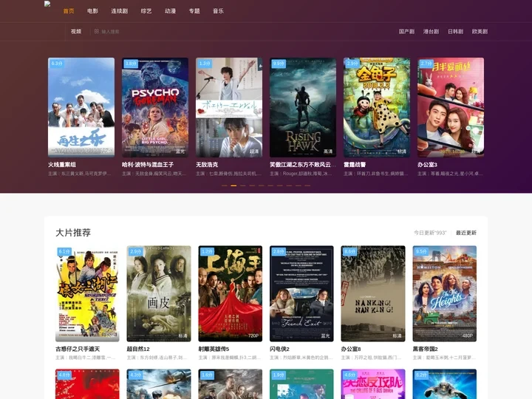Open the red poster rated 4.8分
Viewport: 532px width, 399px height.
point(87,384)
